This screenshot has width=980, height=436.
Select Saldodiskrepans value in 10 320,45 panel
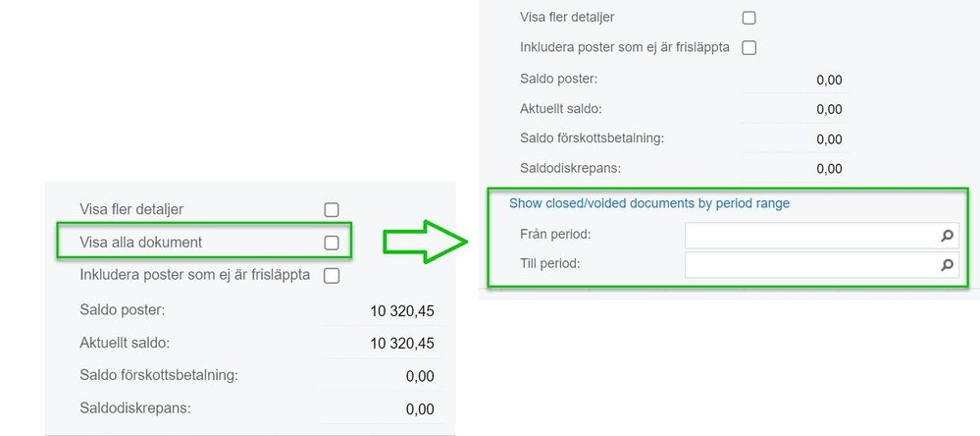[420, 409]
